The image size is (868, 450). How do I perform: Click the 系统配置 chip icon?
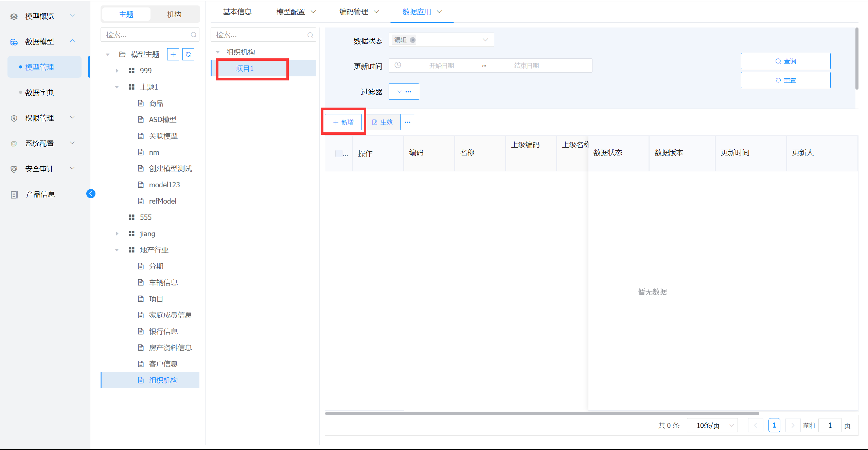[x=14, y=144]
